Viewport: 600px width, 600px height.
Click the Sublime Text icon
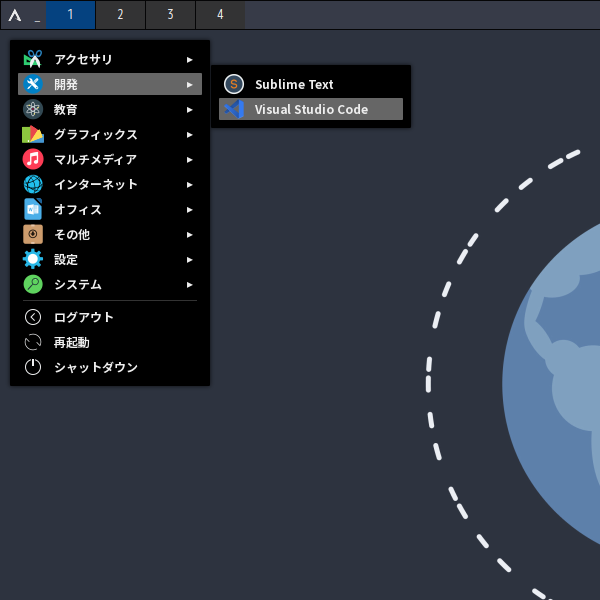[234, 85]
